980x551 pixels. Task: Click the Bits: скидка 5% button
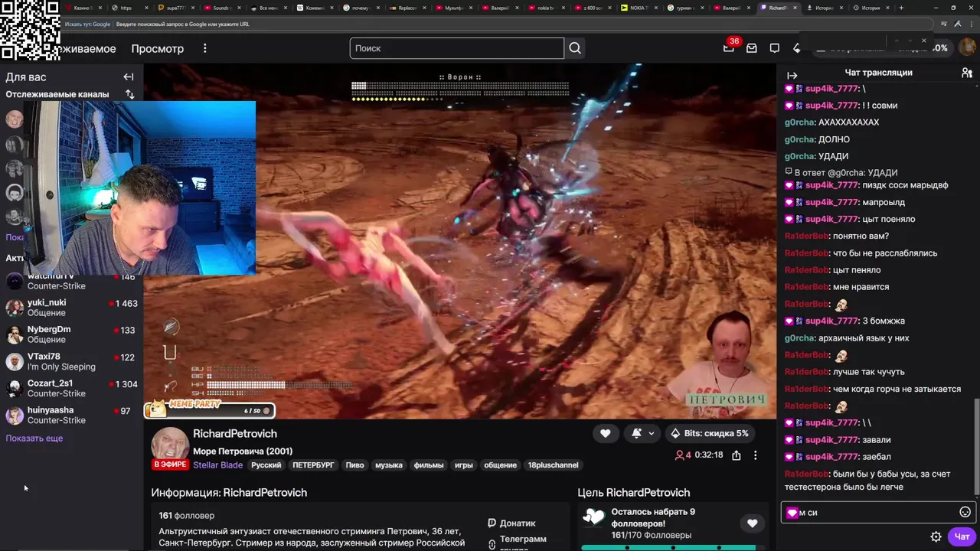pos(710,433)
